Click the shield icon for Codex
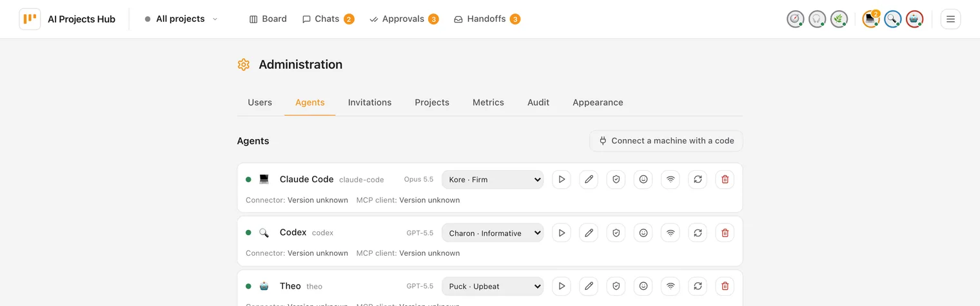Viewport: 980px width, 306px height. coord(616,233)
